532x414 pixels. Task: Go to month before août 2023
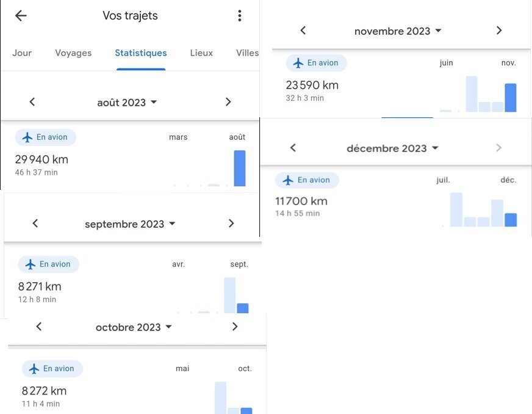coord(32,102)
